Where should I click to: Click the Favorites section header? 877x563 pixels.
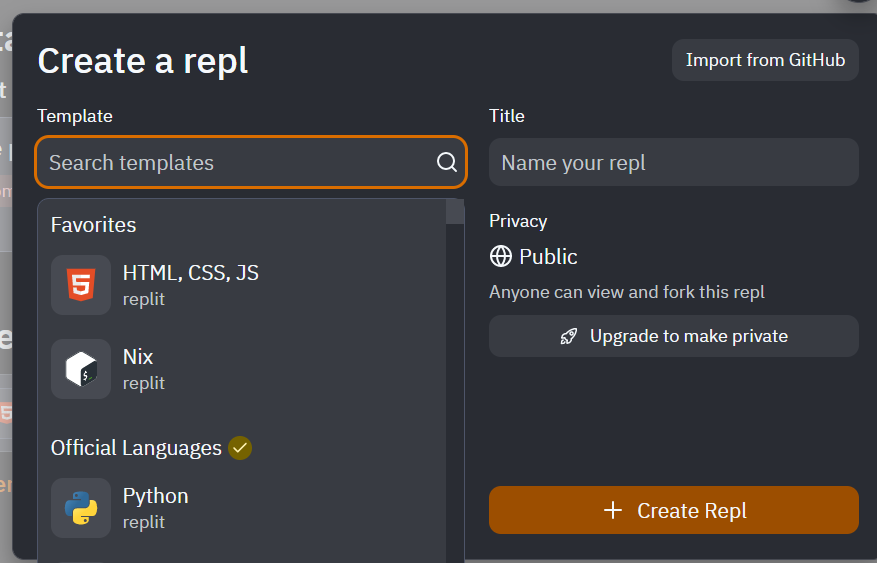click(x=93, y=225)
